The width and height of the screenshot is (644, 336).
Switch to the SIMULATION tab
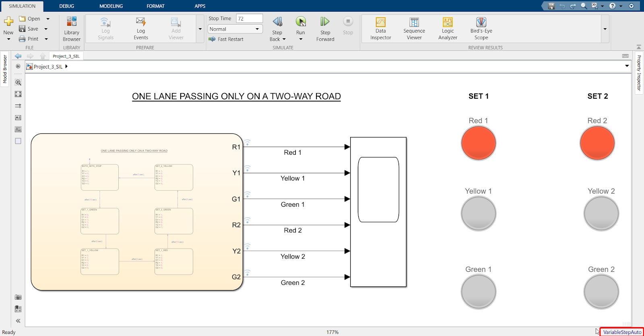coord(22,6)
